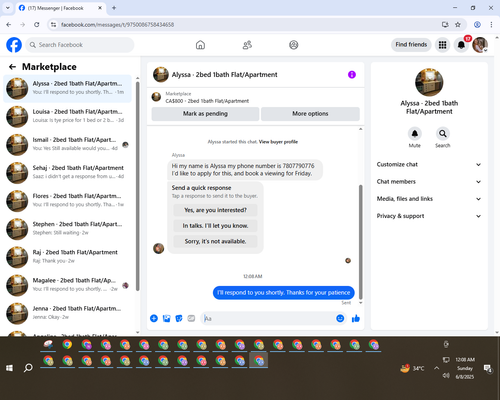Go back from Marketplace chats list
500x400 pixels.
point(12,67)
